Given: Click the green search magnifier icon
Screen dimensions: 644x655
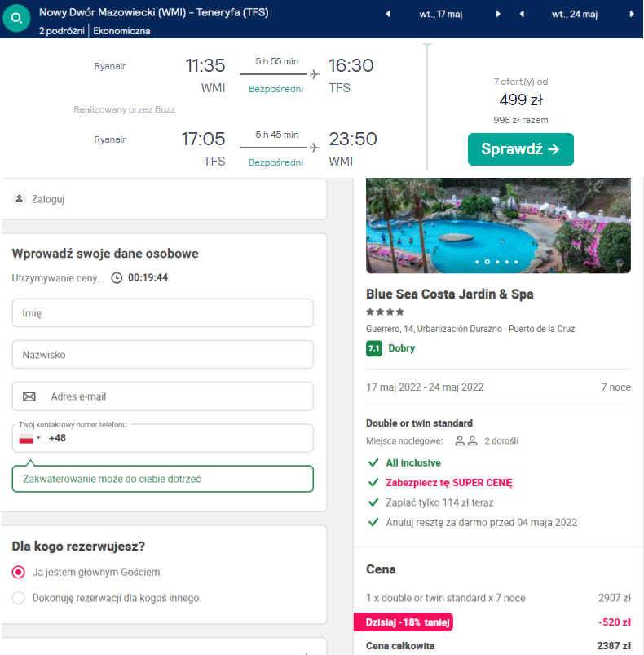Looking at the screenshot, I should point(16,19).
